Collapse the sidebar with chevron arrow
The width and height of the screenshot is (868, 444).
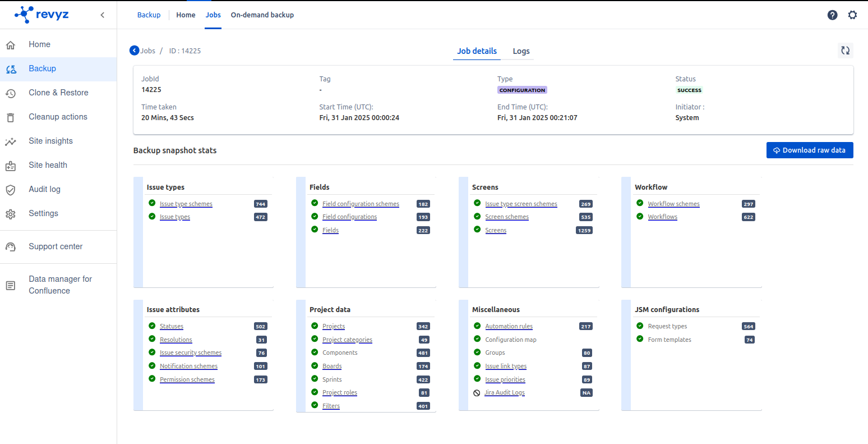[x=102, y=15]
